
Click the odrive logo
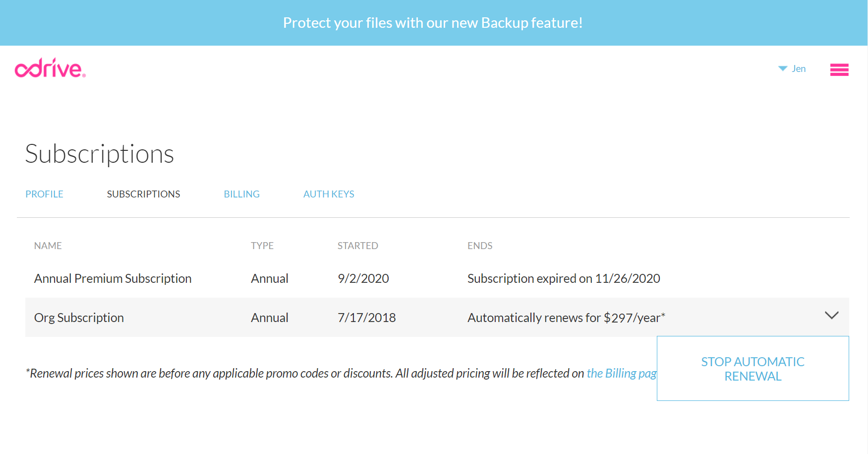coord(50,68)
